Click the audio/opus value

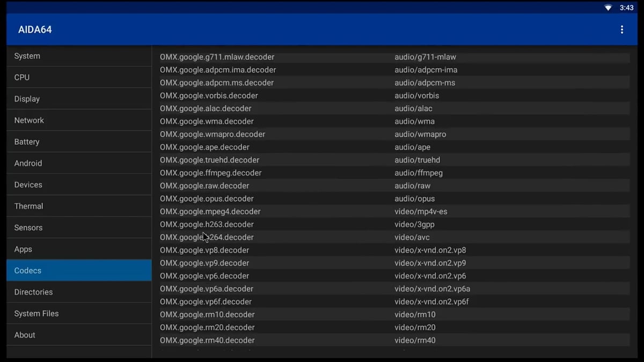pos(415,198)
